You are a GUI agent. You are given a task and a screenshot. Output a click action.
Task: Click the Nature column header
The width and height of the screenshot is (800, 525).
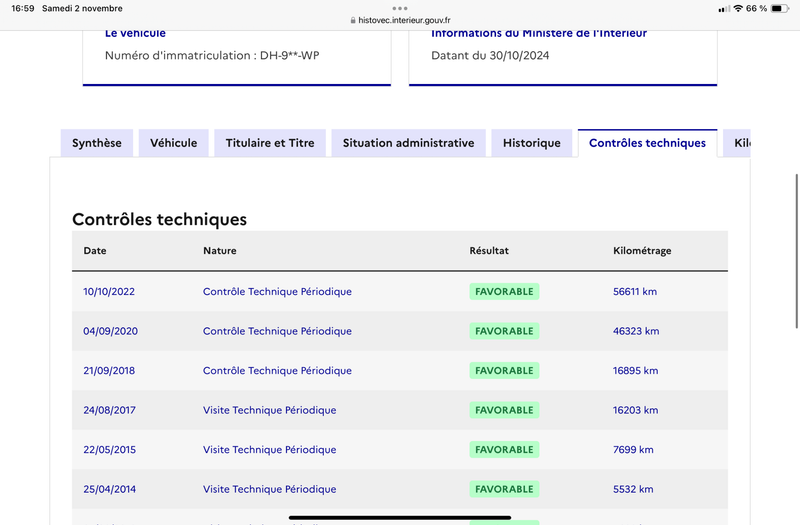(x=220, y=251)
